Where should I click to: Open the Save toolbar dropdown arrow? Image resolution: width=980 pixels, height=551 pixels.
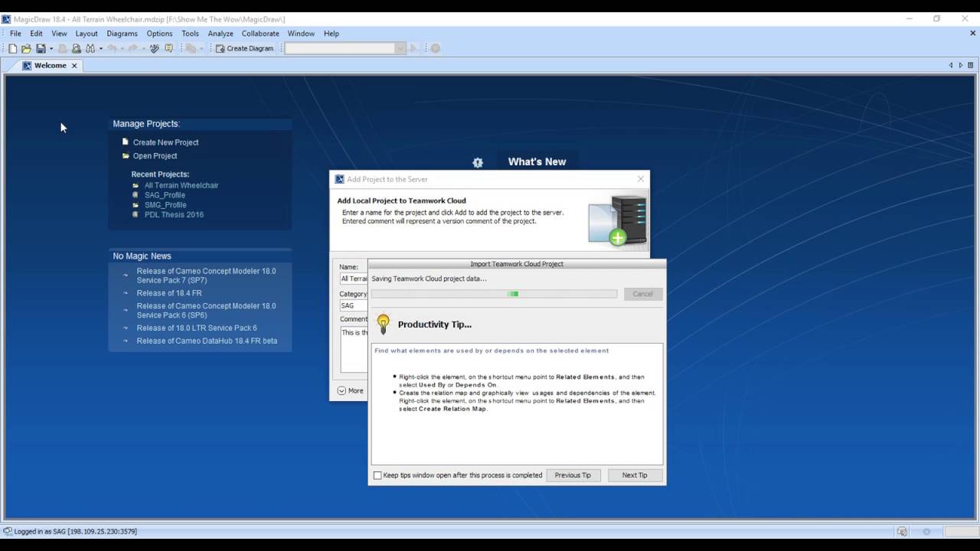(51, 49)
